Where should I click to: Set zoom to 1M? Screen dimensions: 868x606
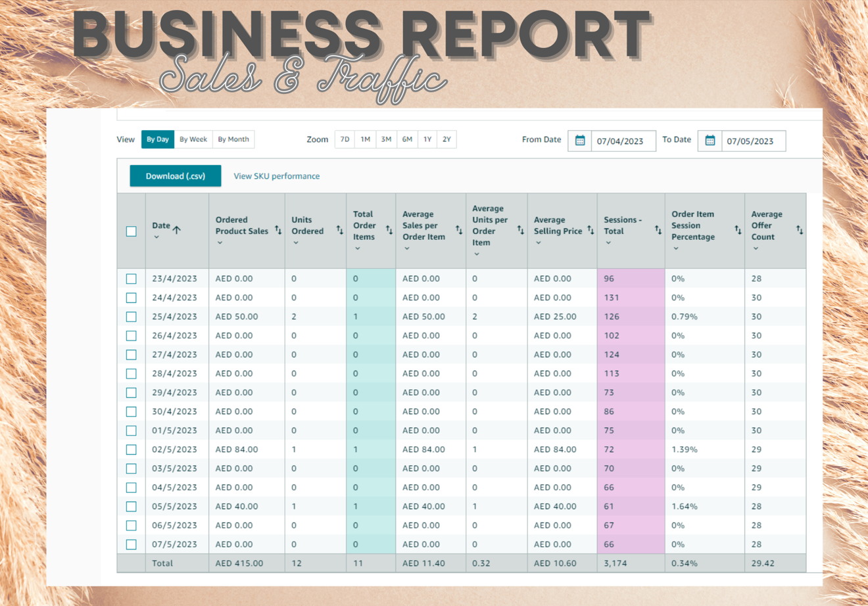pyautogui.click(x=366, y=139)
